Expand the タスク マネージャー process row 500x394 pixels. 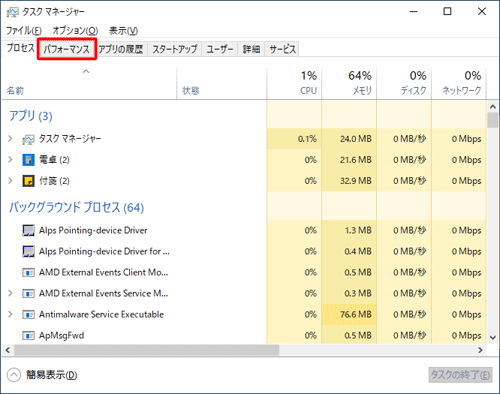click(x=10, y=139)
